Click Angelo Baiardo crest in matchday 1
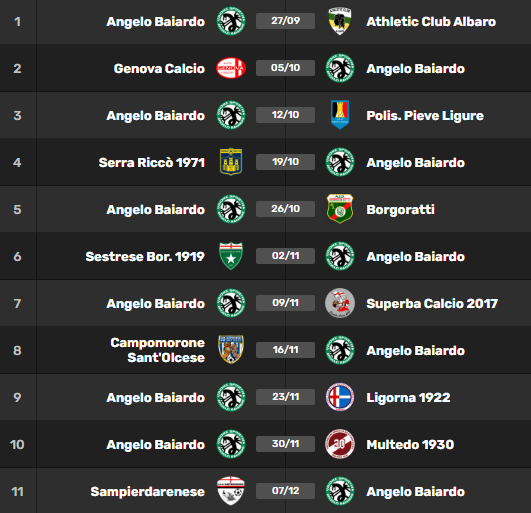Viewport: 531px width, 513px height. [x=231, y=21]
